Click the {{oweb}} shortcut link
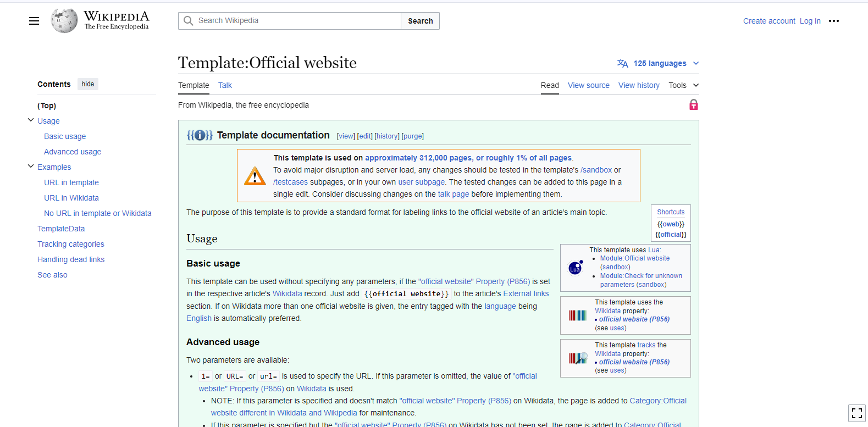This screenshot has width=868, height=427. click(671, 224)
